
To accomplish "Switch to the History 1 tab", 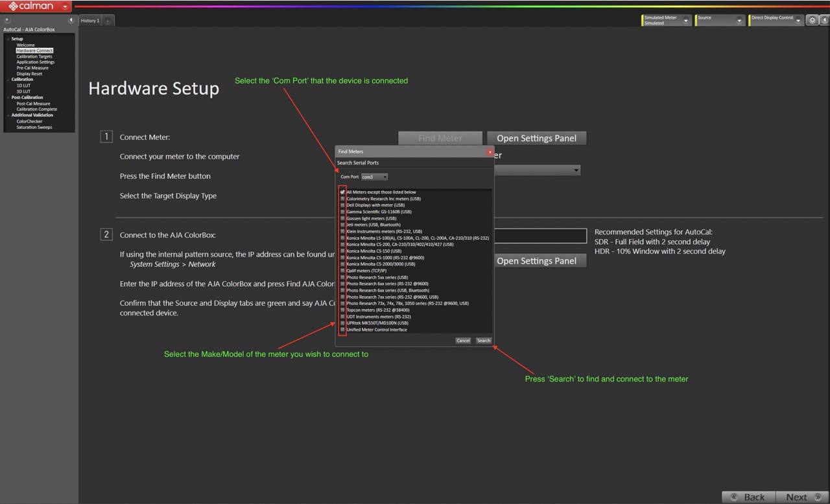I will click(90, 21).
